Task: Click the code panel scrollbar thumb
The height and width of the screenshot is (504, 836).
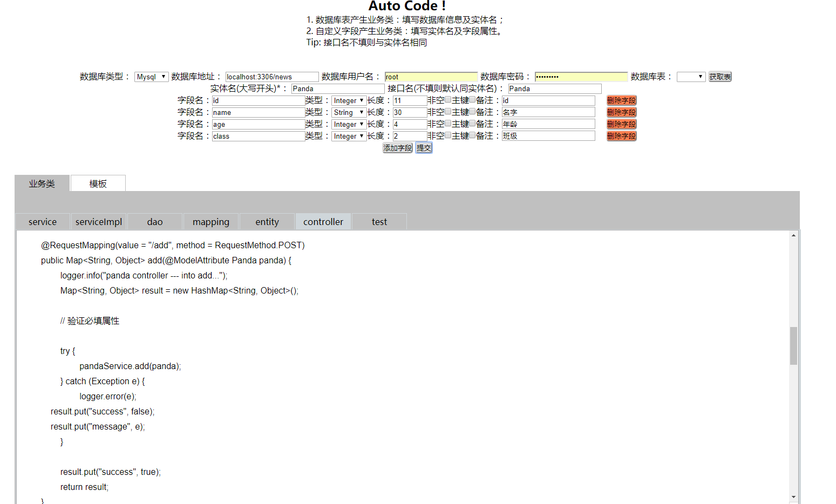Action: pyautogui.click(x=793, y=346)
